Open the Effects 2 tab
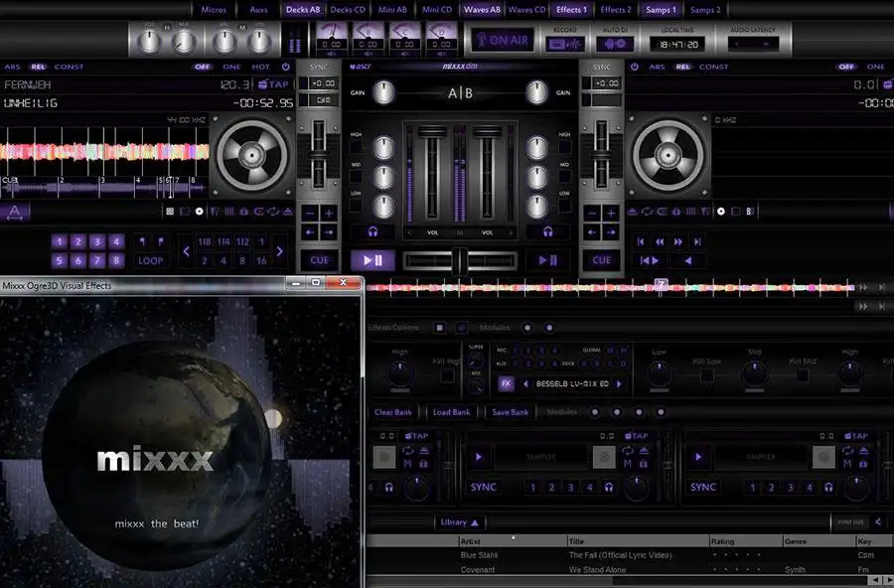894x588 pixels. (x=616, y=10)
